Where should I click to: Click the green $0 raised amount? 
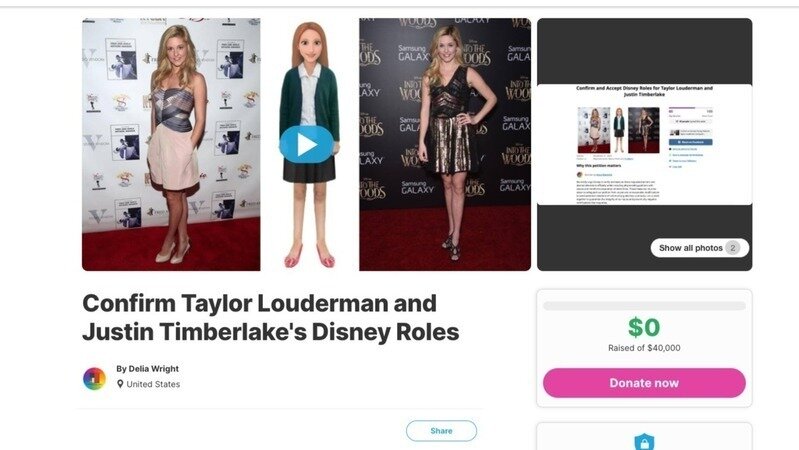pyautogui.click(x=644, y=327)
